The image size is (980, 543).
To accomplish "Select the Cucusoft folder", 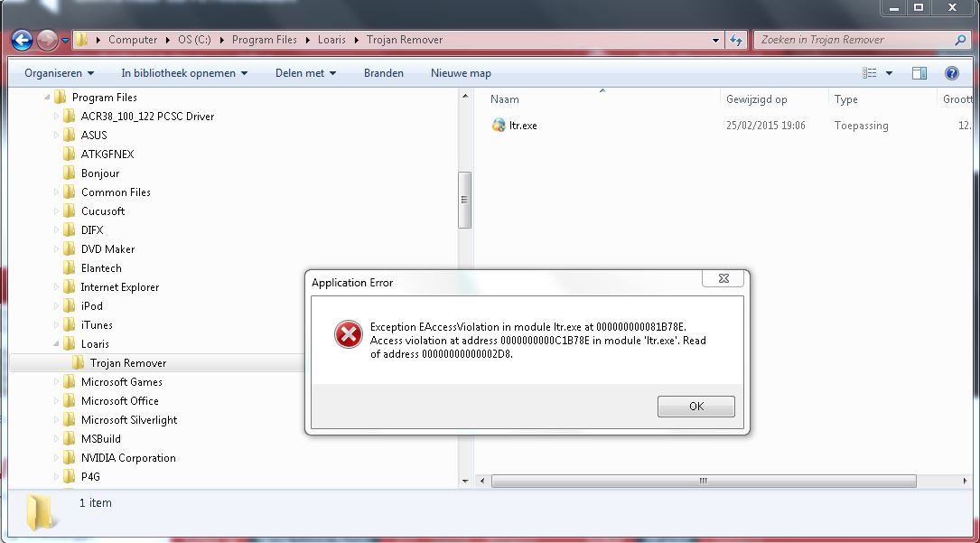I will (x=102, y=211).
